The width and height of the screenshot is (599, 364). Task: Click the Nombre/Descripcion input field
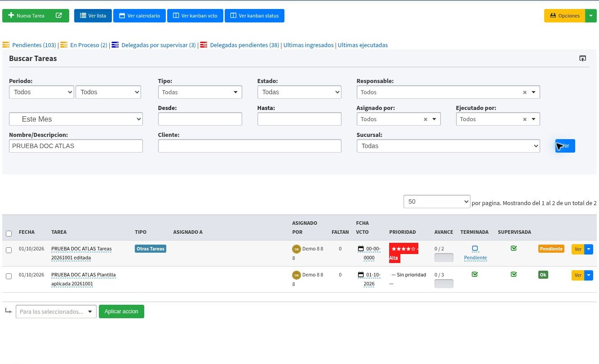point(76,146)
